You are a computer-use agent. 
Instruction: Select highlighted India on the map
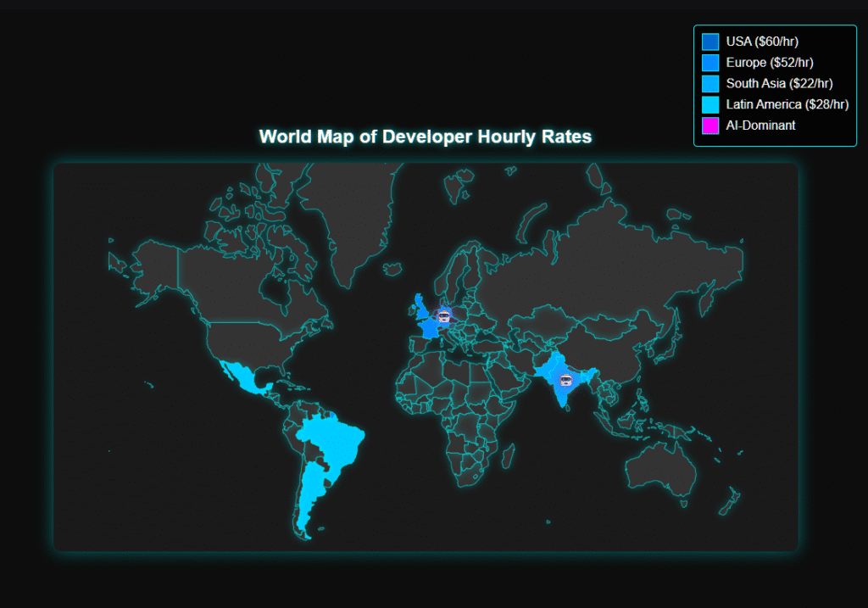coord(559,394)
